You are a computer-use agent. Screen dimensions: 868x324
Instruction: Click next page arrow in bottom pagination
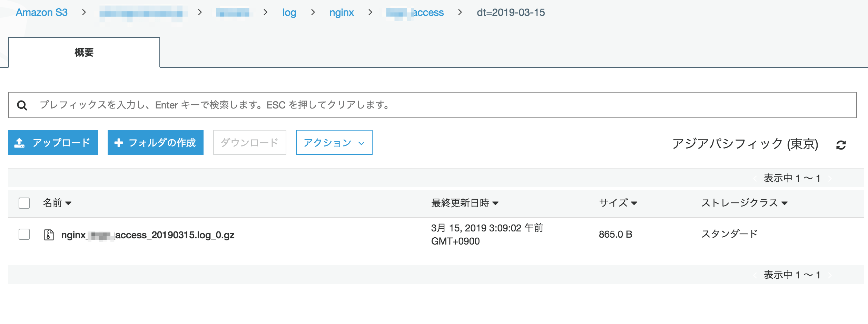[x=830, y=275]
